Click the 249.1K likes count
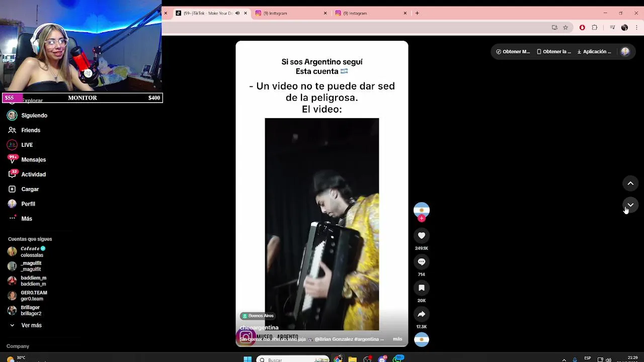The width and height of the screenshot is (644, 362). pyautogui.click(x=422, y=248)
